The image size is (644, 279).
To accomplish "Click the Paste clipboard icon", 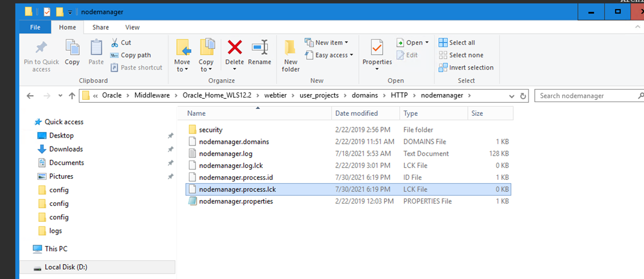I will coord(96,47).
